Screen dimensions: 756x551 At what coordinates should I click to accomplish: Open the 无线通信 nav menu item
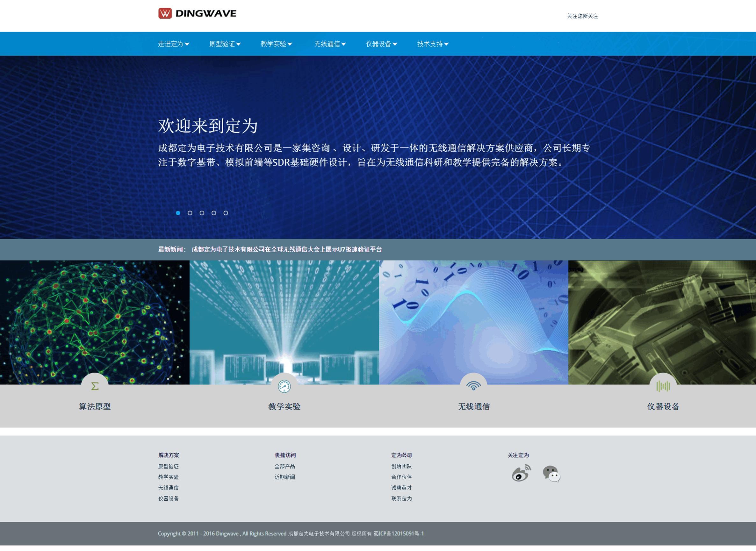[x=330, y=44]
